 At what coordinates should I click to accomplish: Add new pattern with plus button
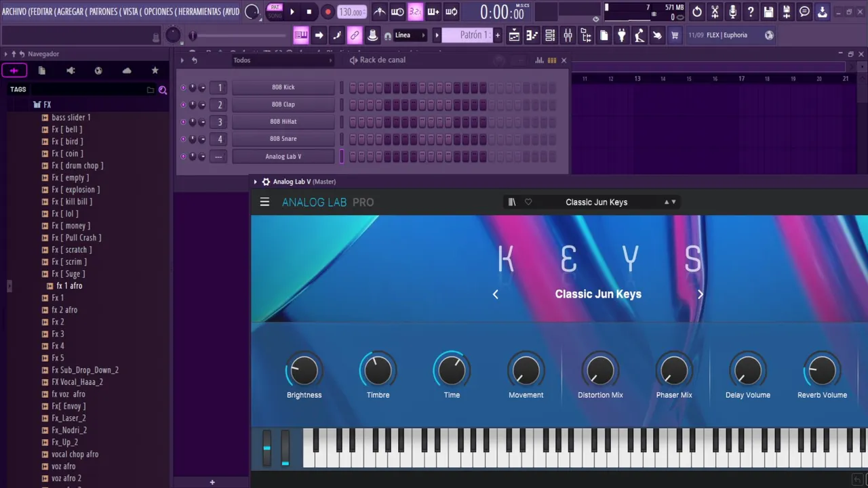[x=498, y=35]
